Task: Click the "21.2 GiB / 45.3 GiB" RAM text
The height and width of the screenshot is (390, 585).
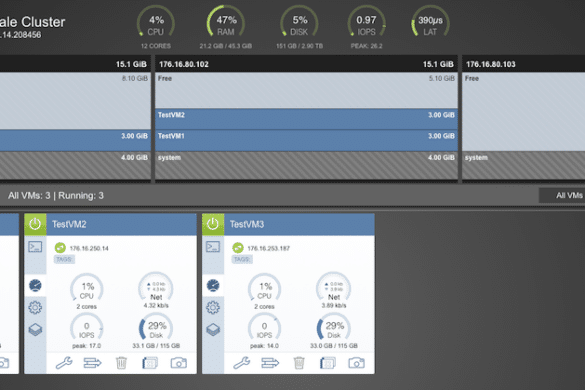Action: click(x=226, y=46)
